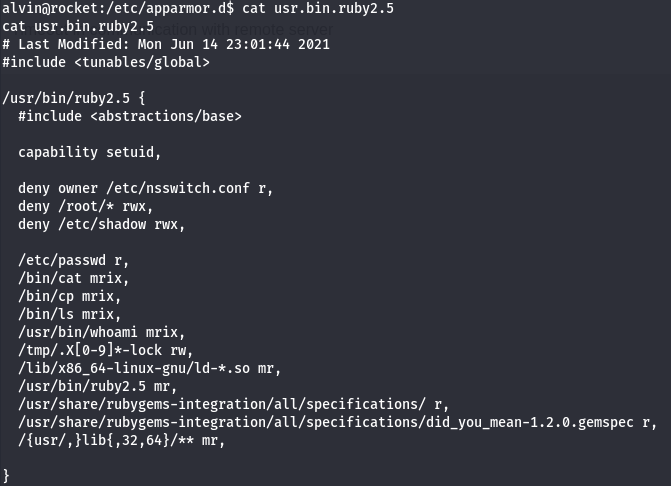Click the /usr/bin/ruby2.5 profile opening line
Image resolution: width=671 pixels, height=486 pixels.
pos(75,98)
